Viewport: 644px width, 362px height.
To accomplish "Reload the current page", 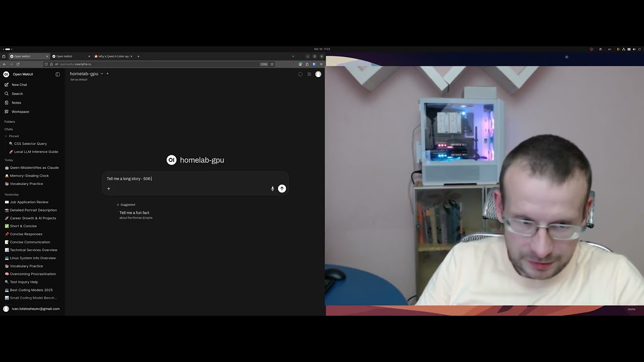I will coord(18,64).
